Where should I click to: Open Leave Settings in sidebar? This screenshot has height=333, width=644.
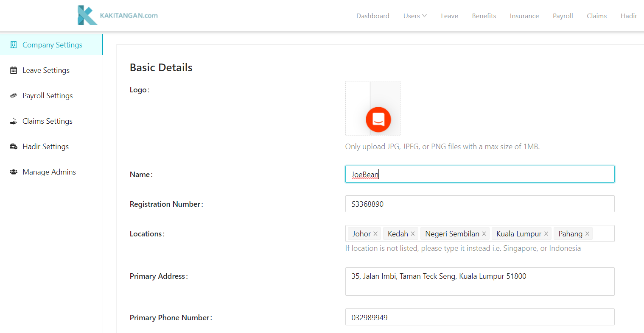[x=46, y=70]
